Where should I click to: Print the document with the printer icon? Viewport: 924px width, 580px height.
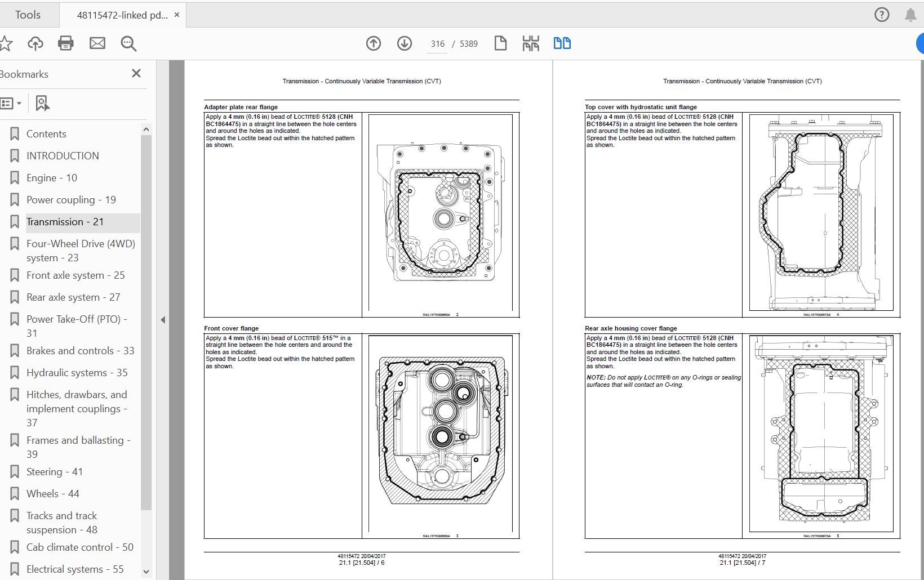66,43
